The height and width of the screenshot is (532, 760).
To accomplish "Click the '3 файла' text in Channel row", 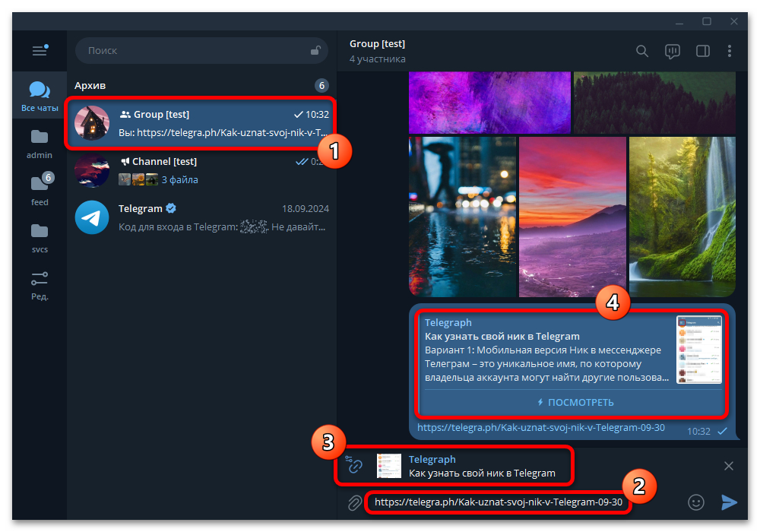I will (x=180, y=180).
